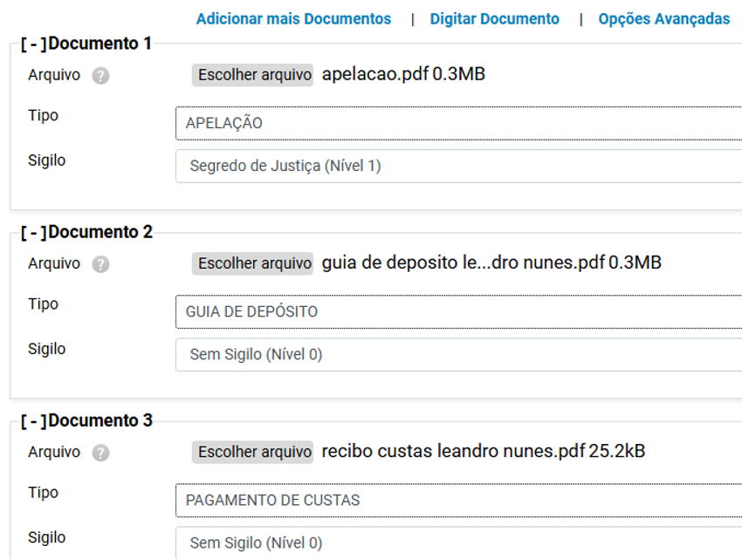Open Digitar Documento

point(494,17)
